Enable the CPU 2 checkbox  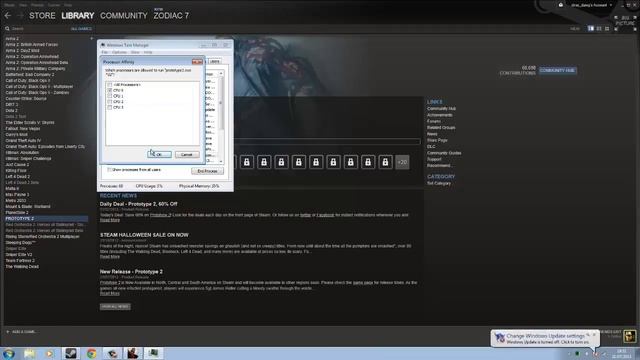(109, 102)
